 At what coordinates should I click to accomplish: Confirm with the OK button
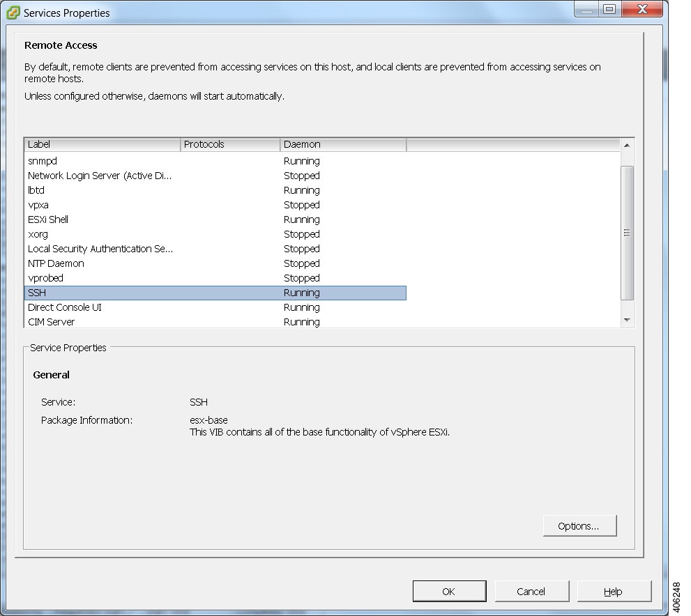(449, 591)
